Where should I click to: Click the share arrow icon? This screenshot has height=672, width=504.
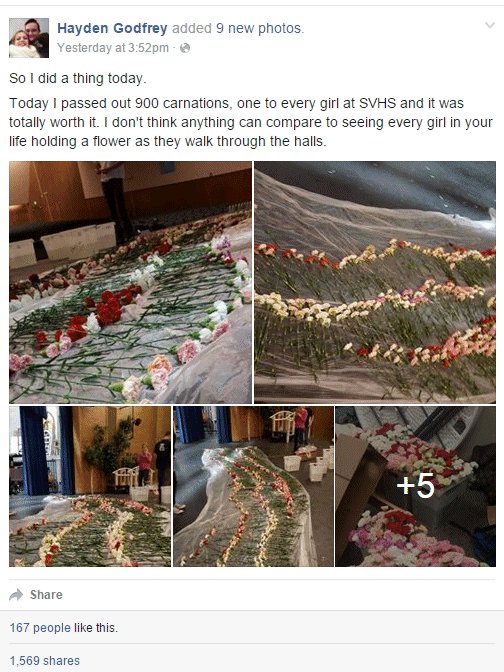point(16,594)
